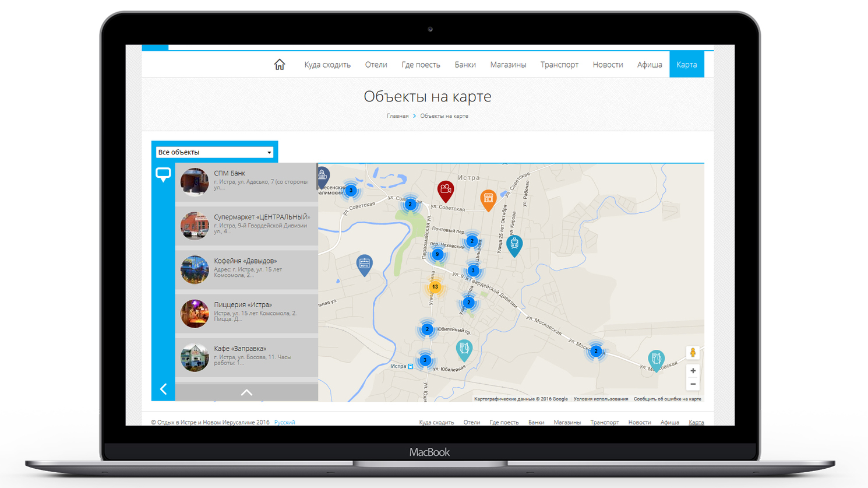Zoom out with the map minus button
Screen dimensions: 868x488
(x=693, y=384)
